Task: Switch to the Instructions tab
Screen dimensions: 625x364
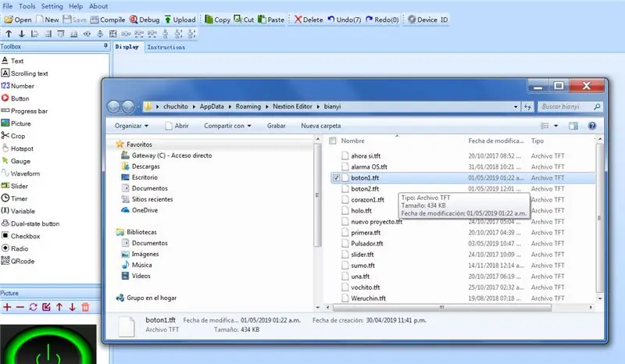Action: (x=166, y=47)
